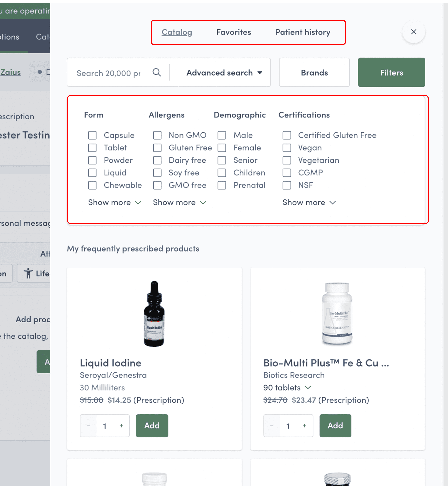The width and height of the screenshot is (448, 486).
Task: Switch to the Favorites tab
Action: (233, 32)
